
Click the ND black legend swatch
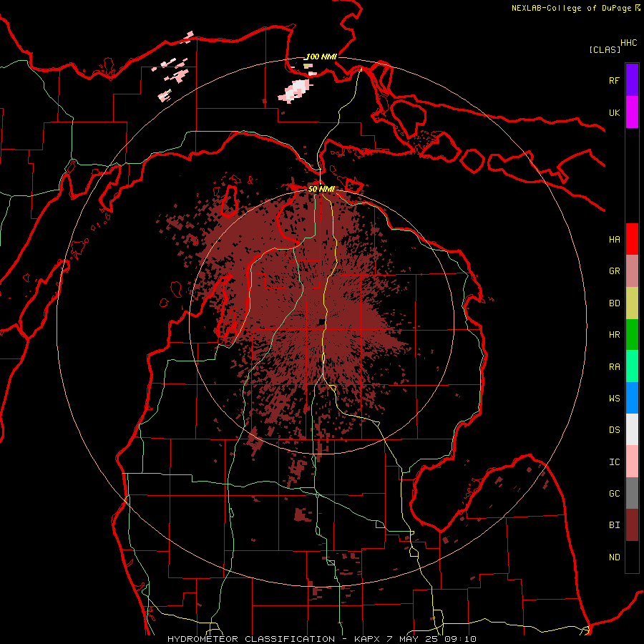(632, 557)
